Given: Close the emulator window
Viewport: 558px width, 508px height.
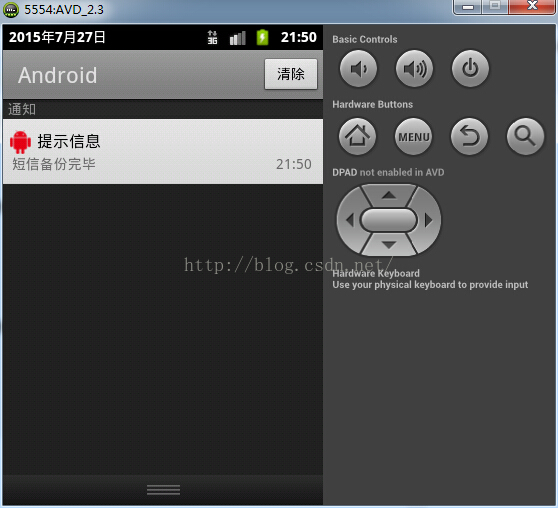Looking at the screenshot, I should pos(531,7).
